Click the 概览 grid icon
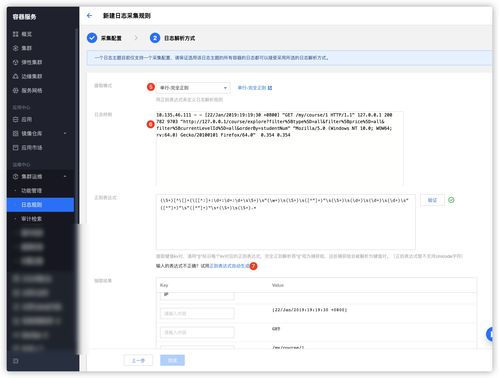The width and height of the screenshot is (499, 378). coord(15,34)
